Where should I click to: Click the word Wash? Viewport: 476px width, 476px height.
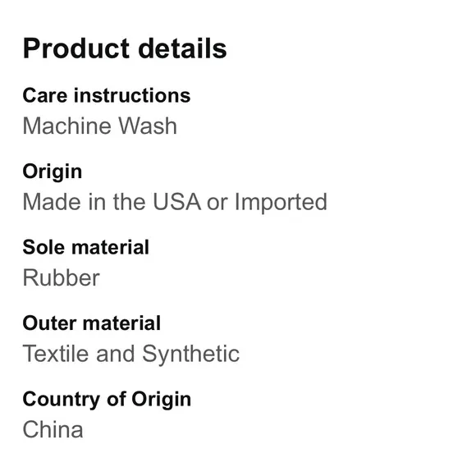tap(148, 126)
